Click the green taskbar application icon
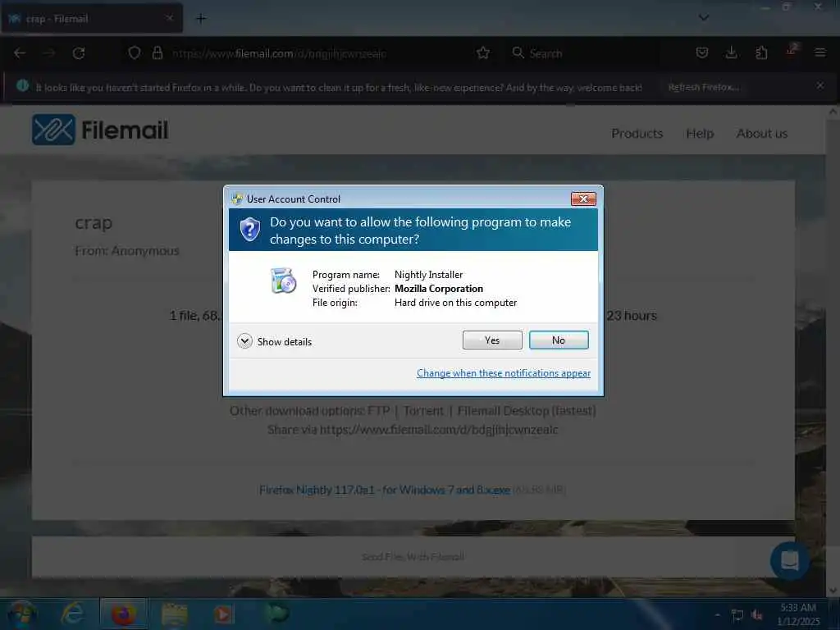The height and width of the screenshot is (630, 840). point(276,614)
